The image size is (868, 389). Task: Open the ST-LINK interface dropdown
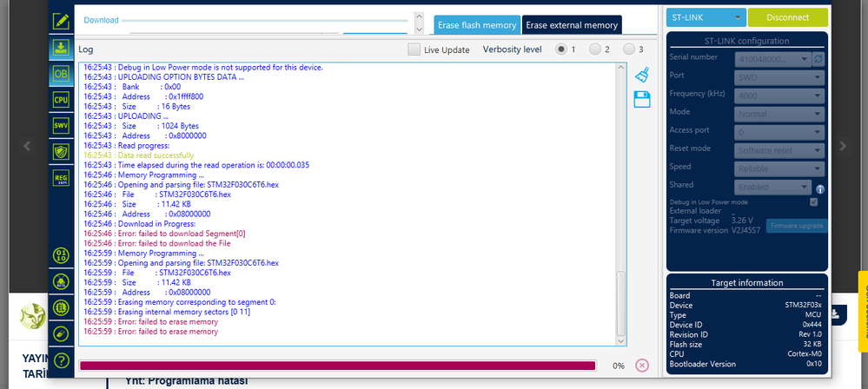pos(706,17)
